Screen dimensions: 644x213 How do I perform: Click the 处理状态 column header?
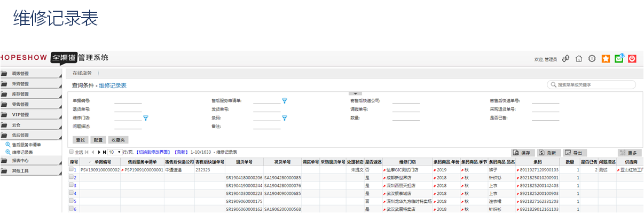click(355, 161)
